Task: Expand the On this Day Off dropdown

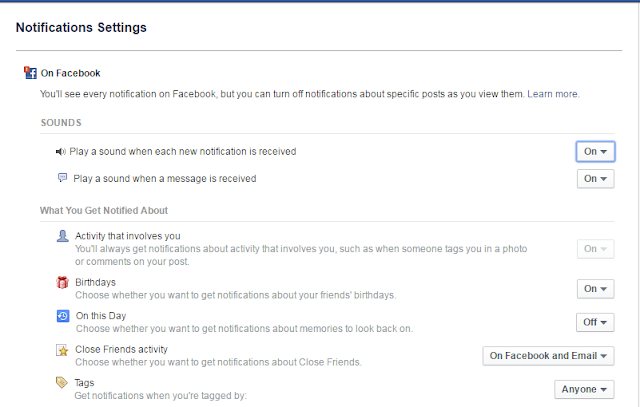Action: tap(595, 322)
